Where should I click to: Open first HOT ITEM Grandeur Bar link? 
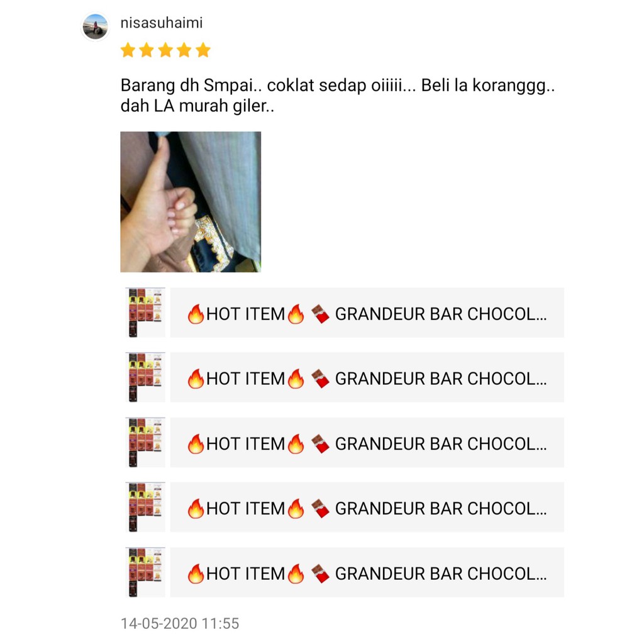coord(367,313)
